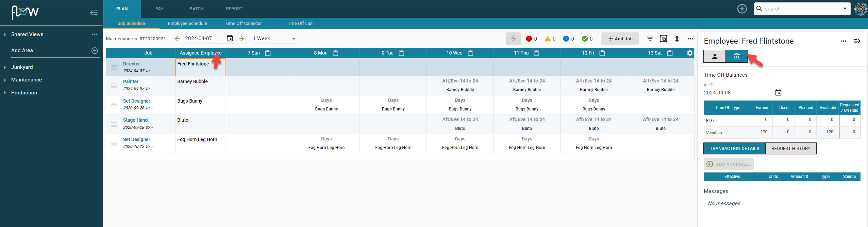Expand the Shared Views tree
Viewport: 868px width, 227px height.
coord(5,35)
